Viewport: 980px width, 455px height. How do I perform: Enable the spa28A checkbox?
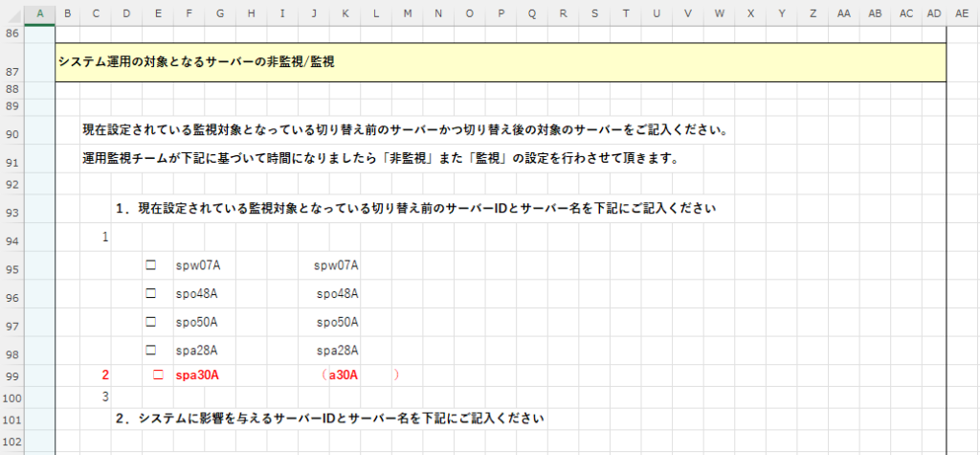coord(150,350)
